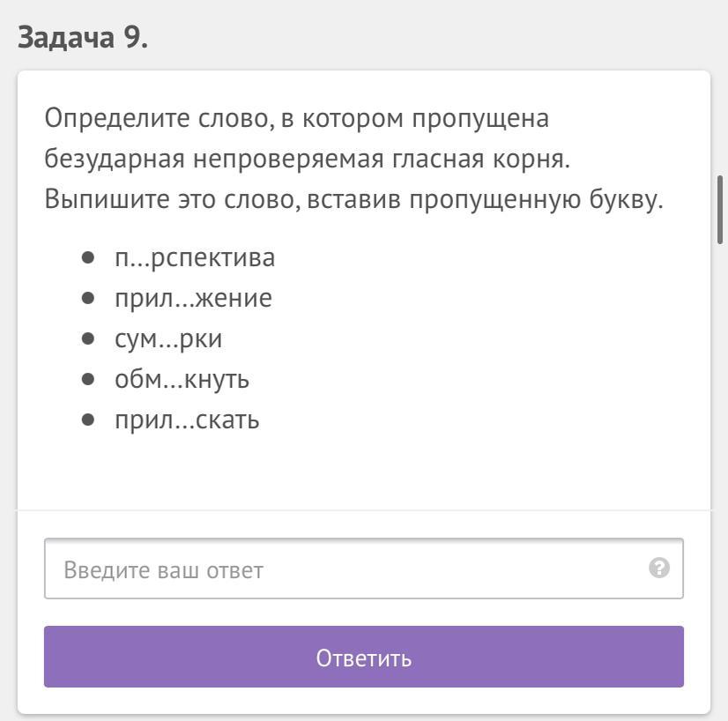Click the bullet beside обм...кнуть

(87, 379)
